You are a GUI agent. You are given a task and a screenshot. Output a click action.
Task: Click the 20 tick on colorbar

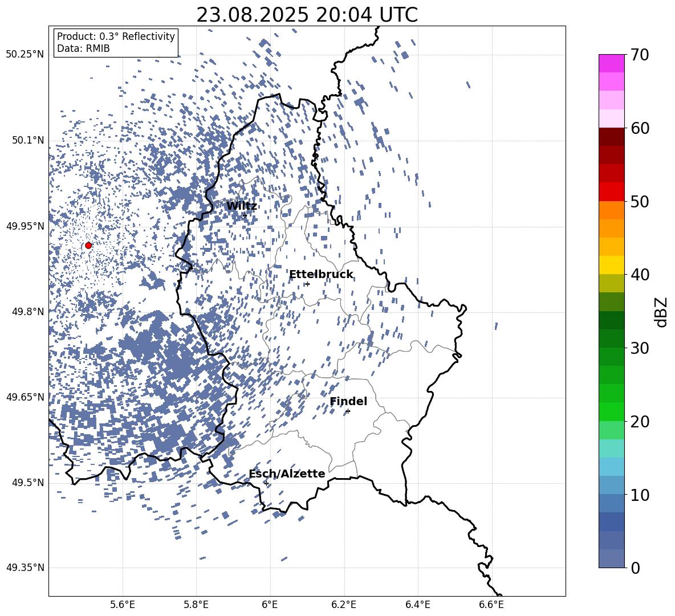point(640,422)
